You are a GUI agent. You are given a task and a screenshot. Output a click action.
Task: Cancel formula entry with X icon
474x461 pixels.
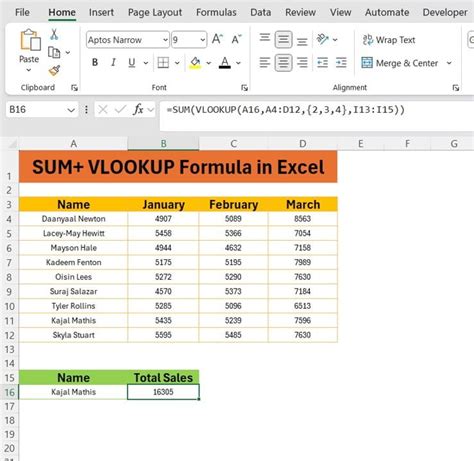tap(103, 109)
